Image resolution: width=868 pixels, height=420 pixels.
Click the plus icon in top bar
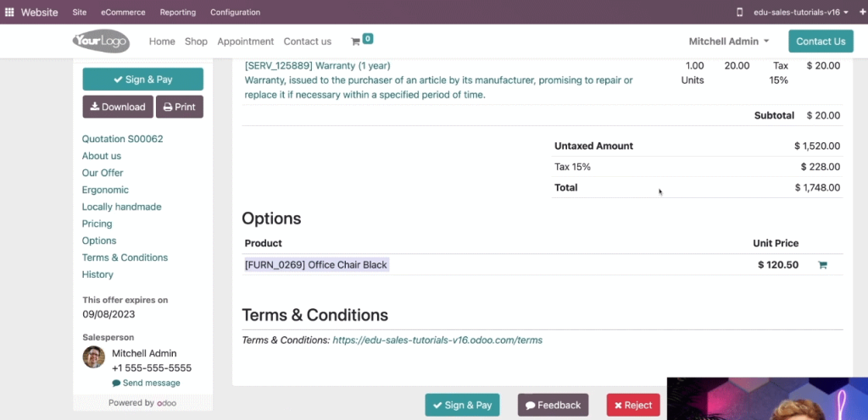pyautogui.click(x=862, y=12)
